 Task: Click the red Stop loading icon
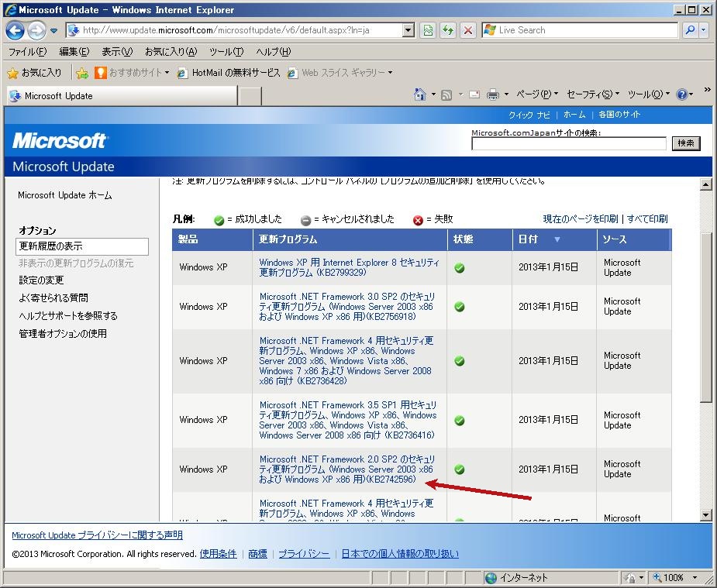(468, 31)
